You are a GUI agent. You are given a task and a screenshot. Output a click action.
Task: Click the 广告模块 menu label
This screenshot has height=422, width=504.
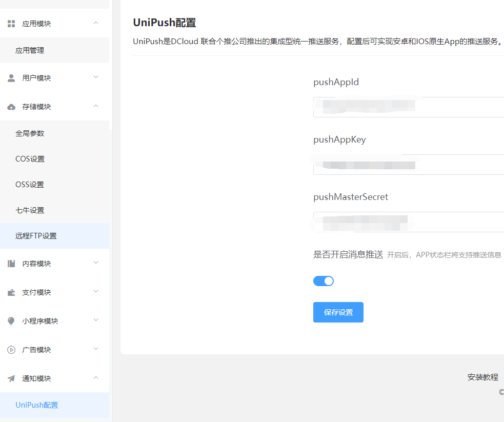(36, 350)
